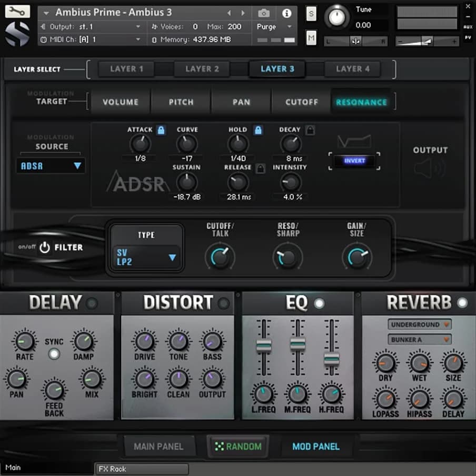Open the ADSR modulation source dropdown
This screenshot has height=476, width=476.
[51, 166]
